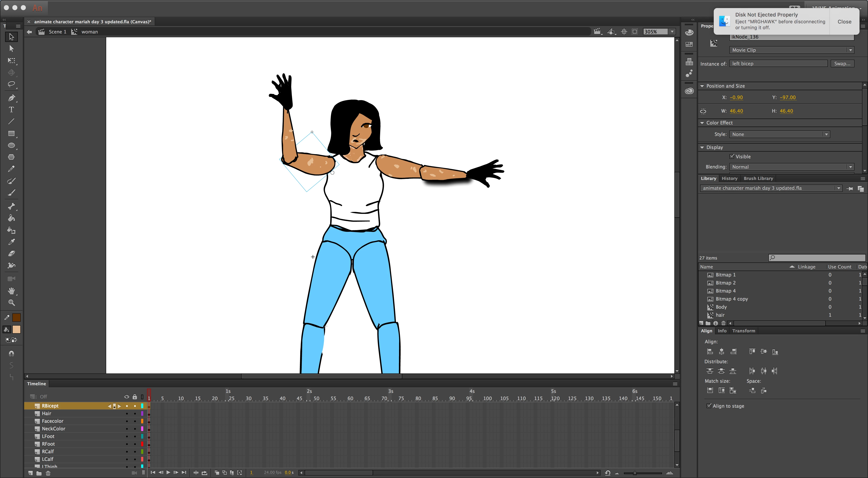Image resolution: width=868 pixels, height=478 pixels.
Task: Click the brown stroke color swatch
Action: coord(16,318)
